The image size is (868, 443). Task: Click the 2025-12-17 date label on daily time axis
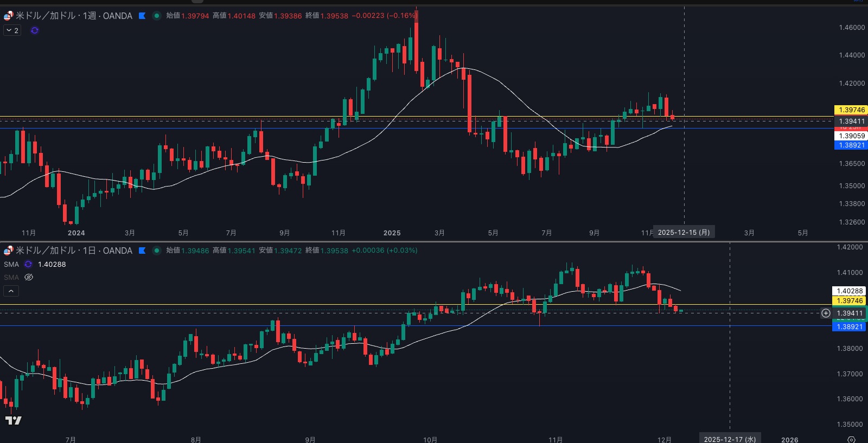[x=730, y=439]
